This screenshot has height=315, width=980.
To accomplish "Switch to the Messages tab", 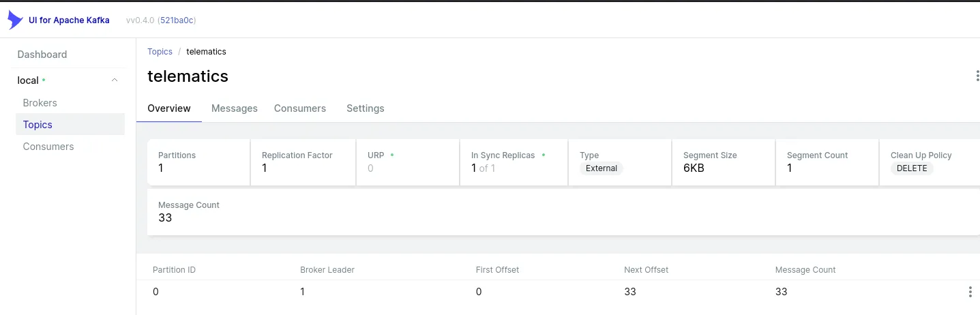I will [x=234, y=108].
